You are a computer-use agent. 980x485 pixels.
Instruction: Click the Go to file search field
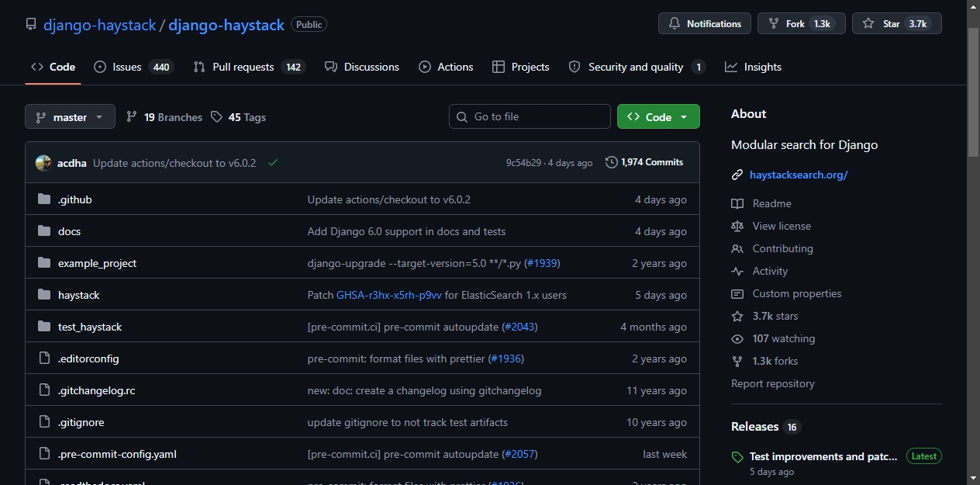coord(530,116)
